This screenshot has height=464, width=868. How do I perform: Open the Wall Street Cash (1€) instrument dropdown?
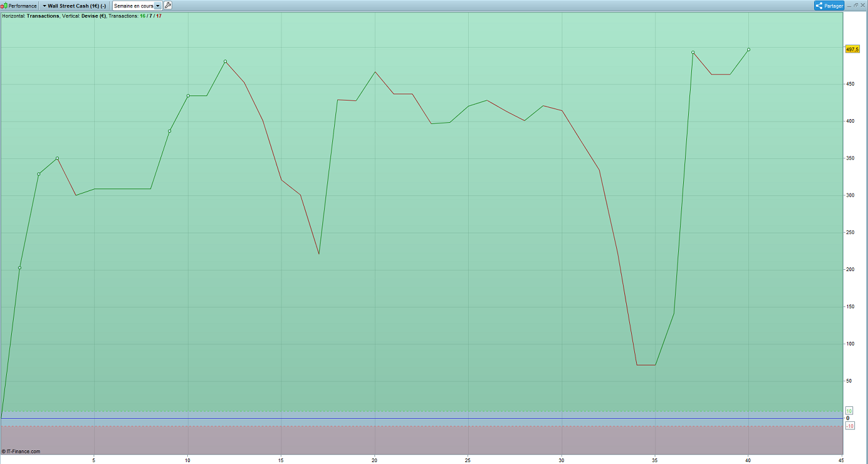74,6
